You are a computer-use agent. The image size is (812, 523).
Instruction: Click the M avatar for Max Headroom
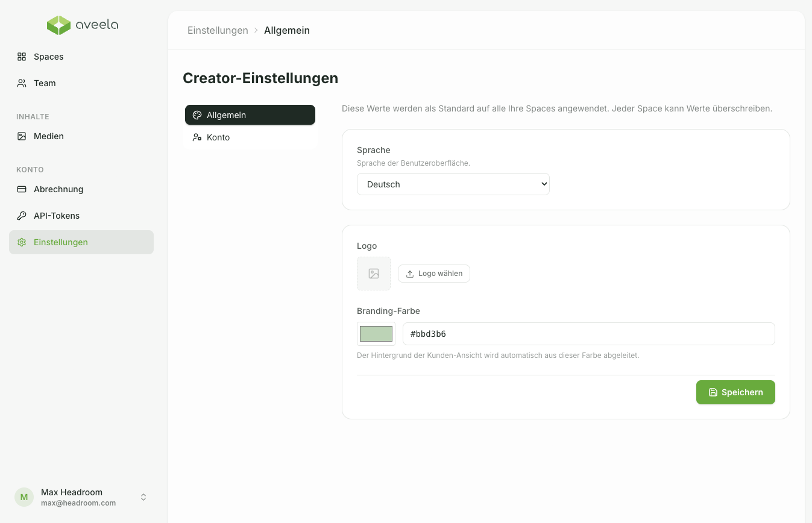click(24, 497)
